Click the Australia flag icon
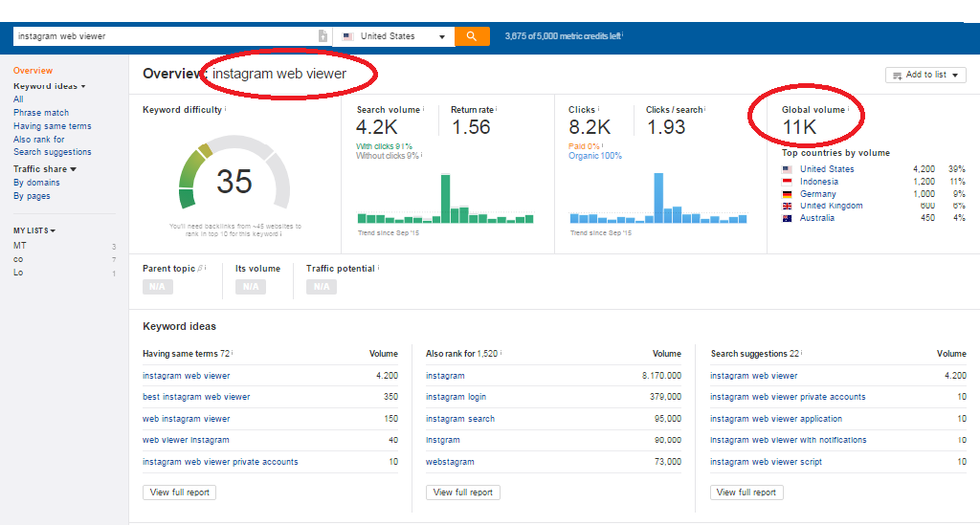 tap(787, 218)
